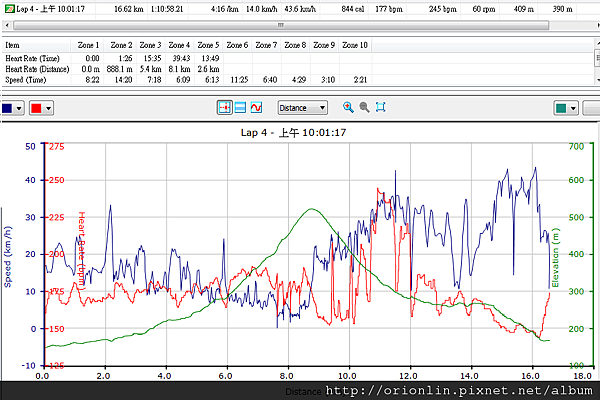This screenshot has width=600, height=400.
Task: Open the dark blue color swatch dropdown arrow
Action: [19, 108]
